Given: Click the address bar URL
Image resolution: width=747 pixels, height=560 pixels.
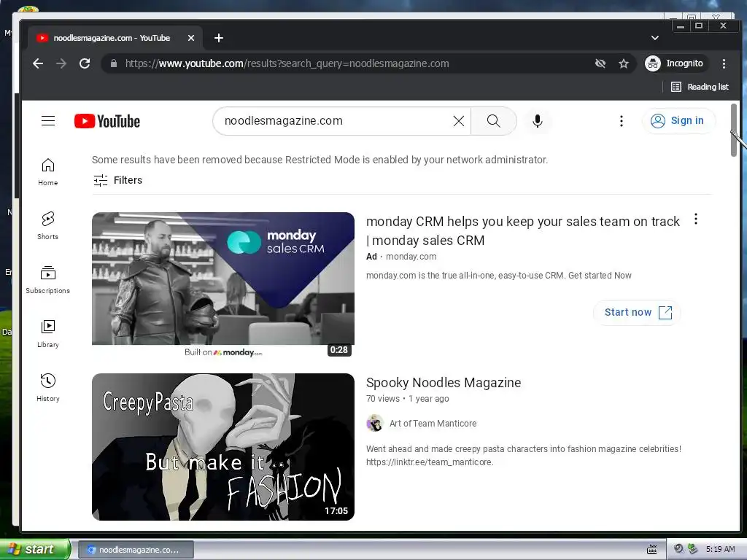Looking at the screenshot, I should pos(287,63).
